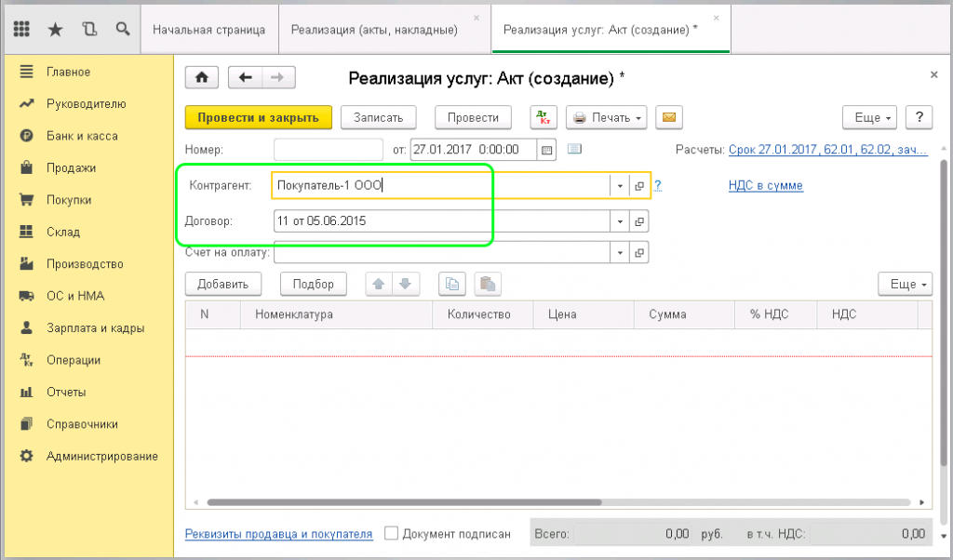Move row up with arrow icon
The height and width of the screenshot is (560, 953).
pyautogui.click(x=379, y=284)
